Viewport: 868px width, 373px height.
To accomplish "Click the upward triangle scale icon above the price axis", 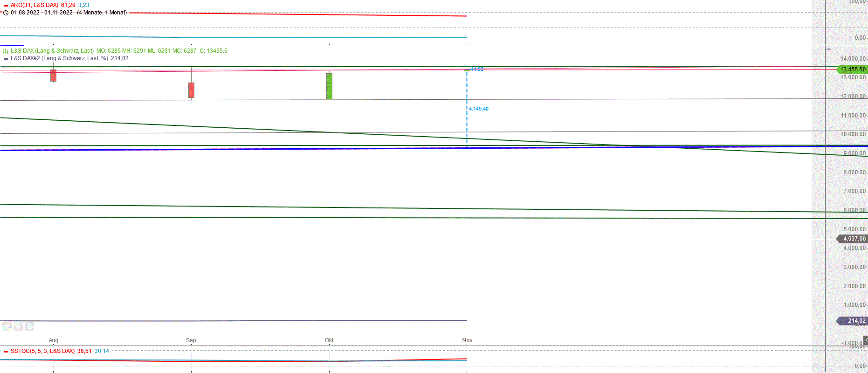I will [828, 49].
